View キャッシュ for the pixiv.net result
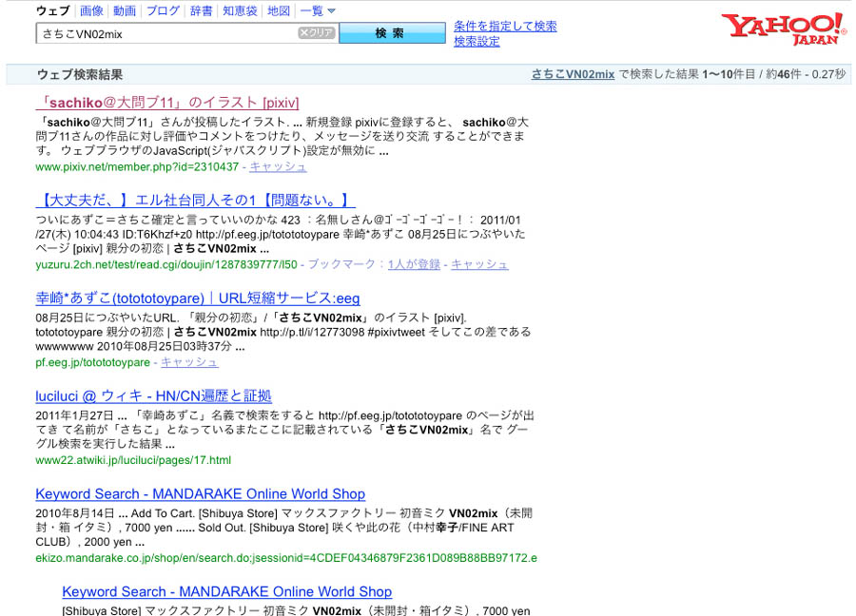The image size is (856, 616). [278, 166]
